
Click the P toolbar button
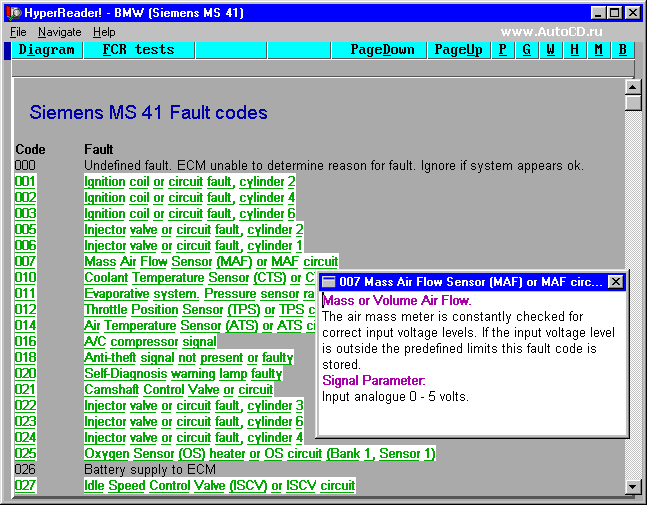[x=503, y=50]
